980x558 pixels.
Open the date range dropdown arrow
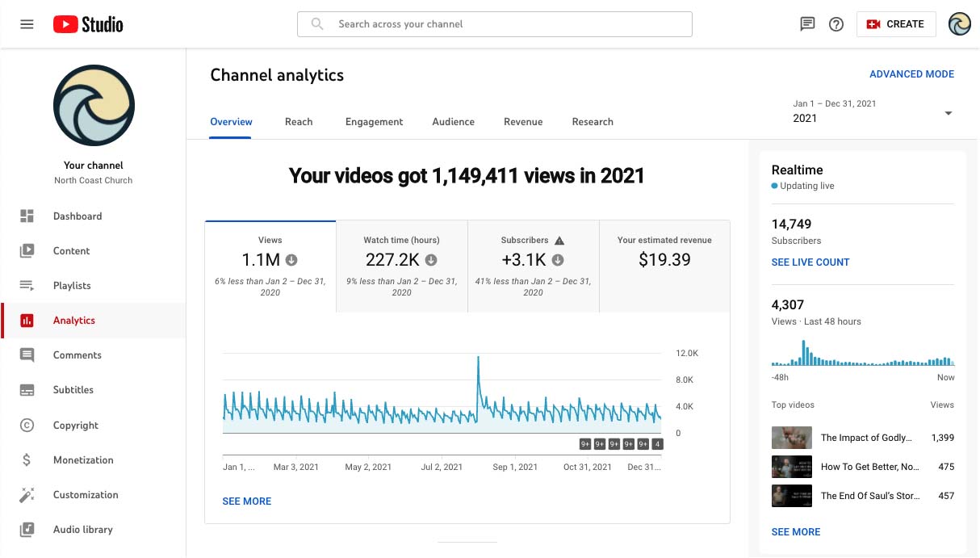(949, 113)
